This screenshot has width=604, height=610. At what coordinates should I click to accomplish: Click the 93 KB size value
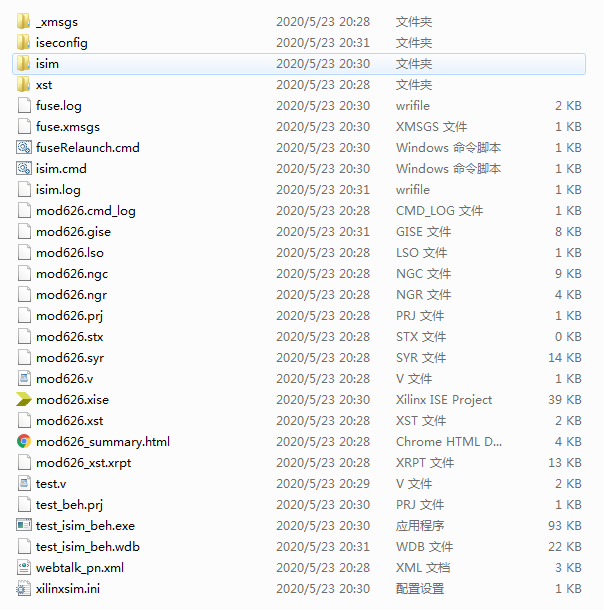[565, 526]
